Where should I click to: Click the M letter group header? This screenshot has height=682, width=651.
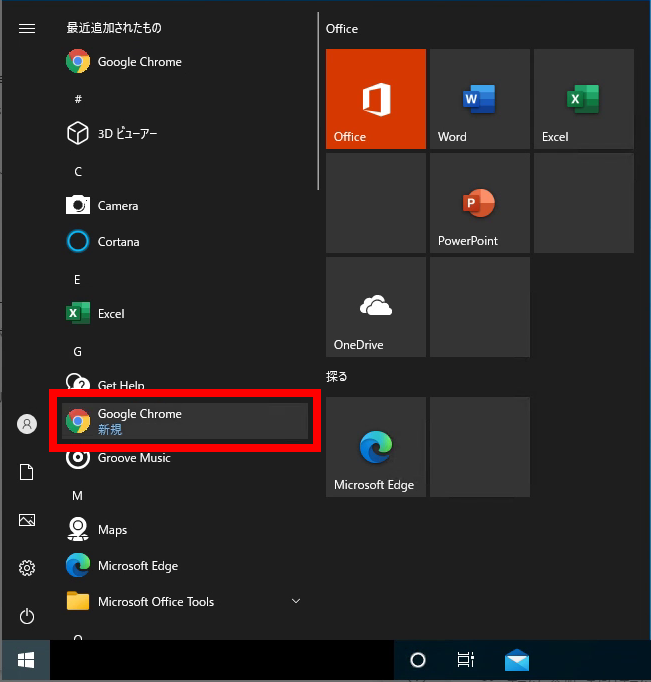(x=77, y=495)
